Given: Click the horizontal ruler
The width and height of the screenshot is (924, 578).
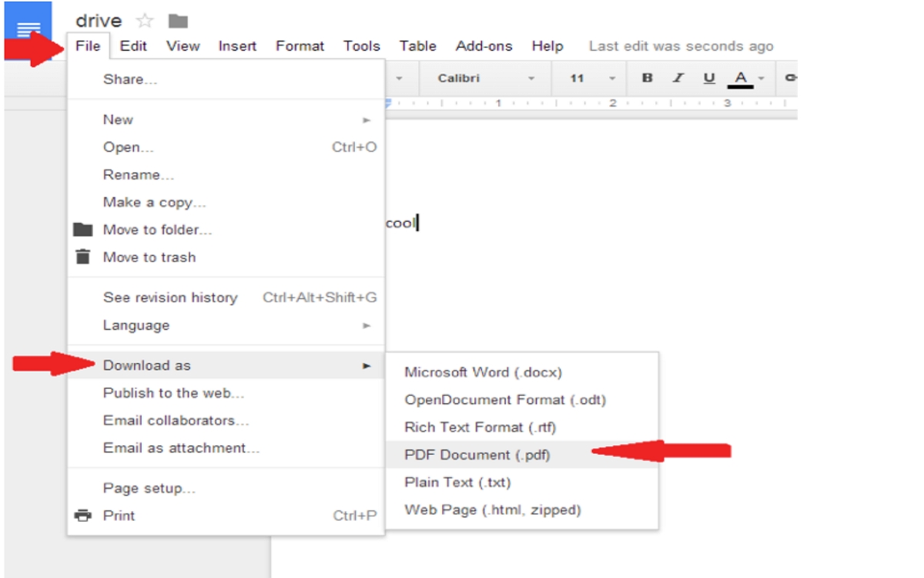Looking at the screenshot, I should tap(591, 102).
